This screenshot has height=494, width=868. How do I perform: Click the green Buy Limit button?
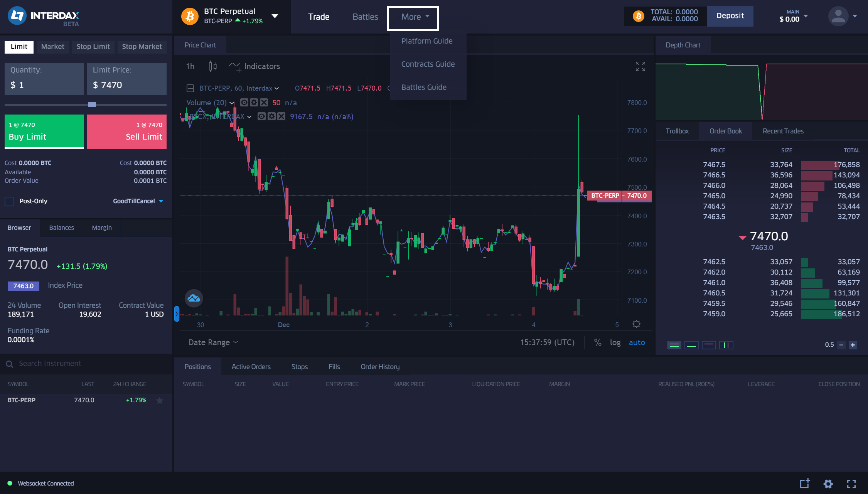(x=44, y=132)
